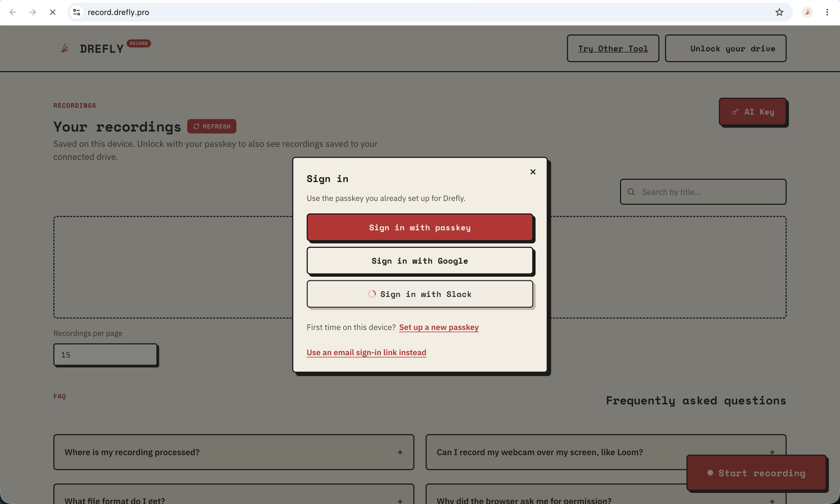Open Chrome three-dot menu
Viewport: 840px width, 504px height.
[827, 12]
